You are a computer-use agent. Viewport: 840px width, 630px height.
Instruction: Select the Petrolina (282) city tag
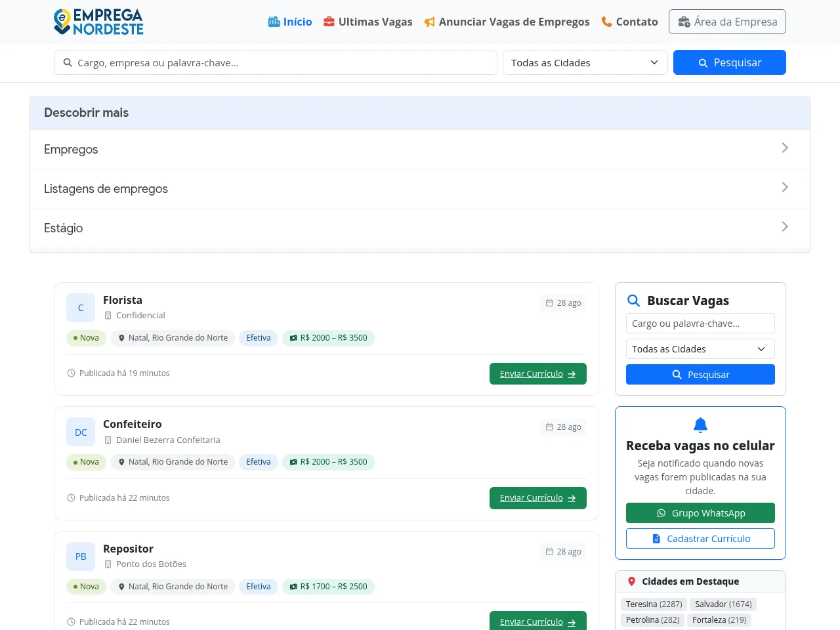coord(652,620)
